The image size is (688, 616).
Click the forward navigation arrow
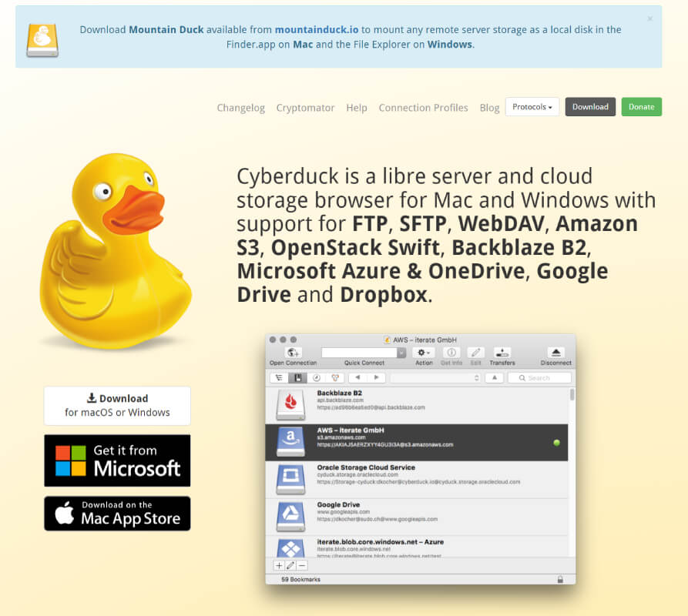pos(376,377)
